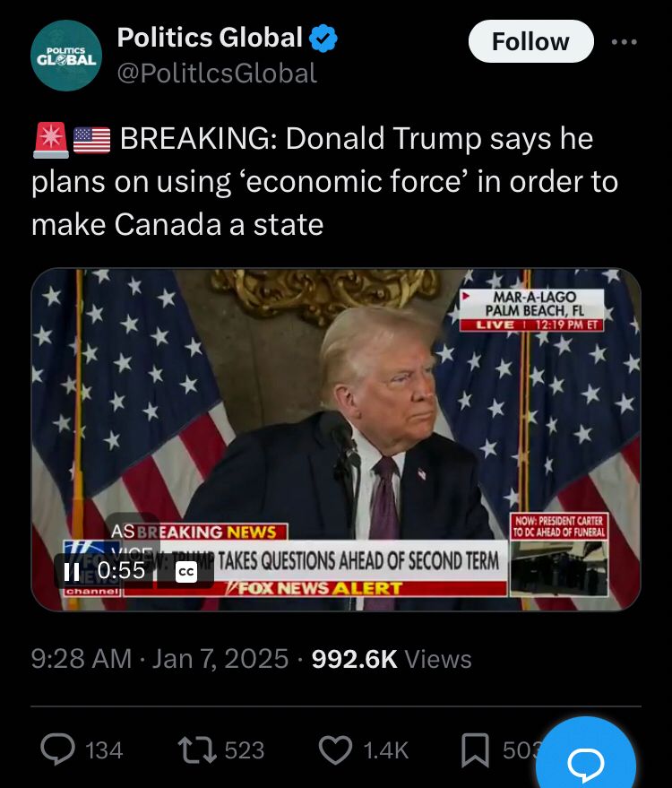The height and width of the screenshot is (788, 672).
Task: Click the blue verified badge
Action: click(x=323, y=39)
